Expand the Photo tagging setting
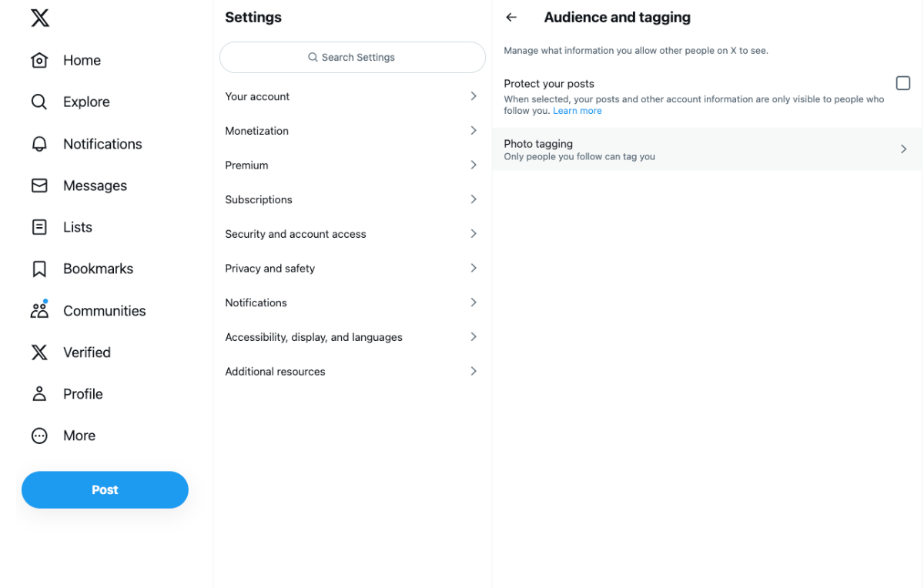Image resolution: width=924 pixels, height=588 pixels. [x=706, y=149]
